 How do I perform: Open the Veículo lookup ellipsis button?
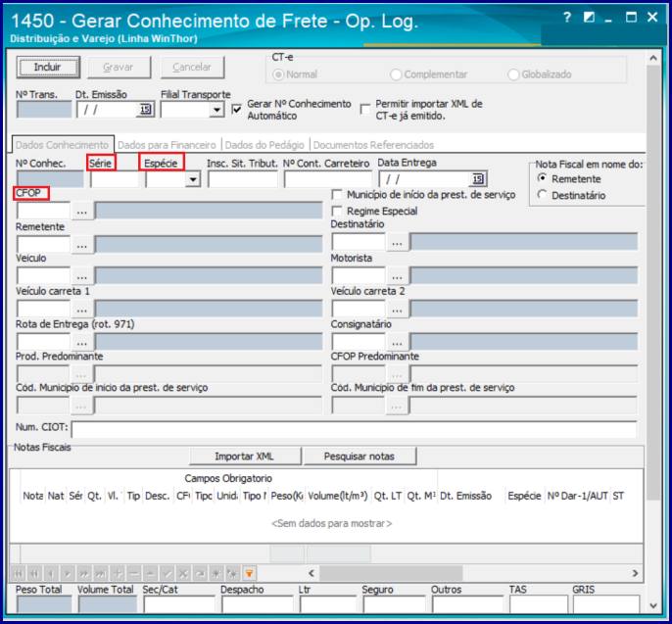[x=82, y=276]
